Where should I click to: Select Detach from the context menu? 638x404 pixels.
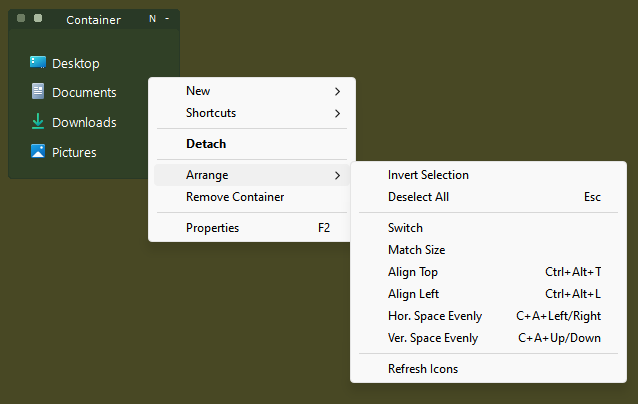252,144
